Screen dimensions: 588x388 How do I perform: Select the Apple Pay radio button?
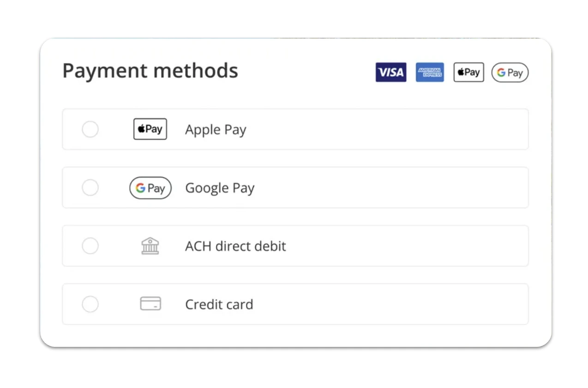[90, 129]
